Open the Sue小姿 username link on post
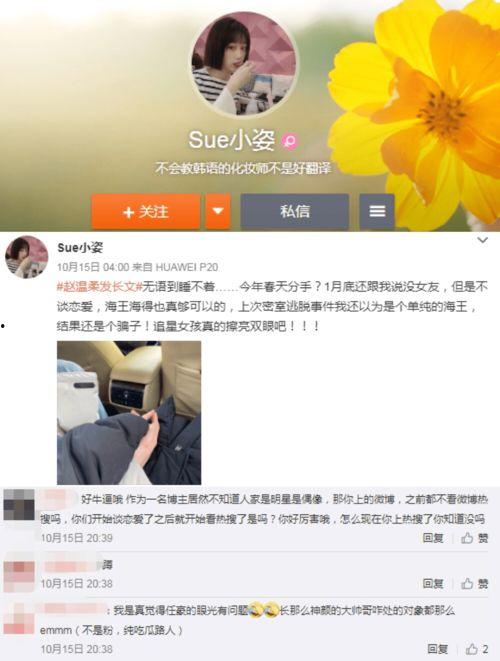The image size is (500, 661). pos(80,247)
